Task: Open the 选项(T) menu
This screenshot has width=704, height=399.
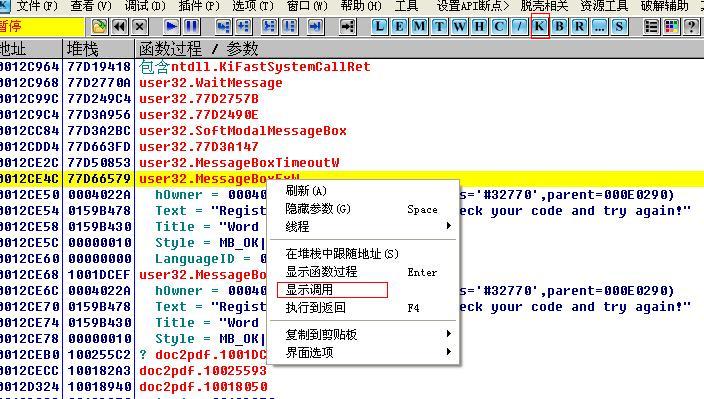Action: [253, 6]
